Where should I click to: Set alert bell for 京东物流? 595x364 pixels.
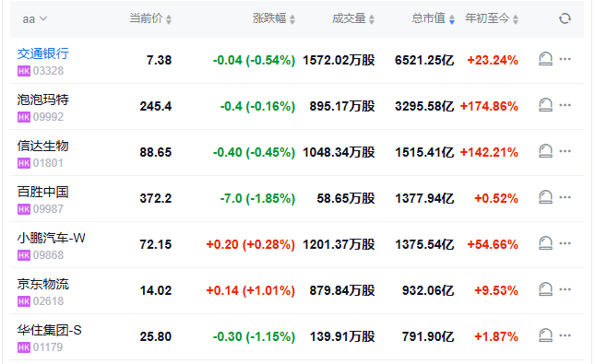point(545,289)
